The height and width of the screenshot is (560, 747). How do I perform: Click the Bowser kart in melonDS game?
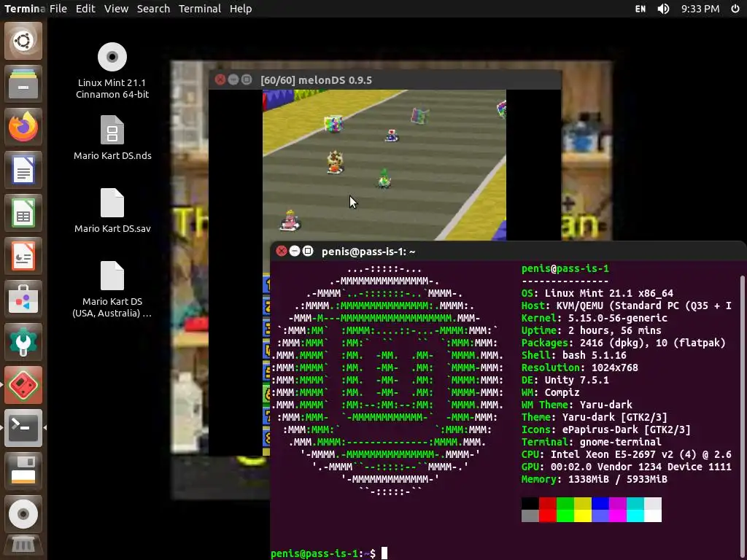(335, 163)
